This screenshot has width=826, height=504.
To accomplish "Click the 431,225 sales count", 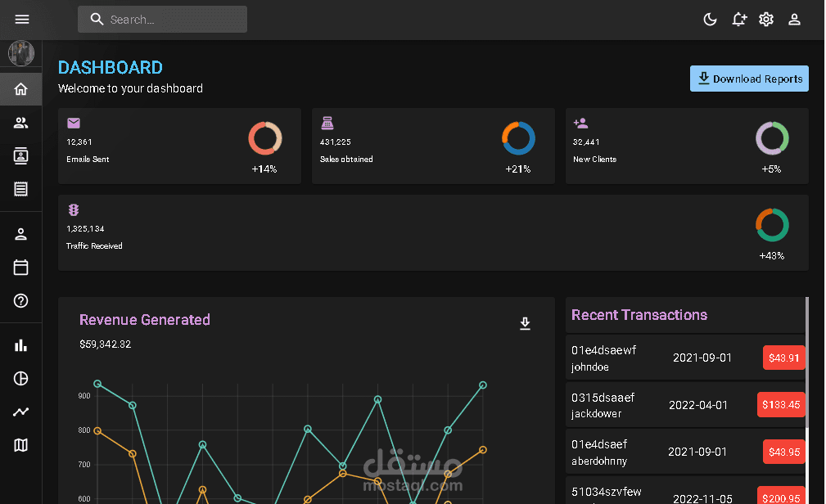I will [x=335, y=142].
